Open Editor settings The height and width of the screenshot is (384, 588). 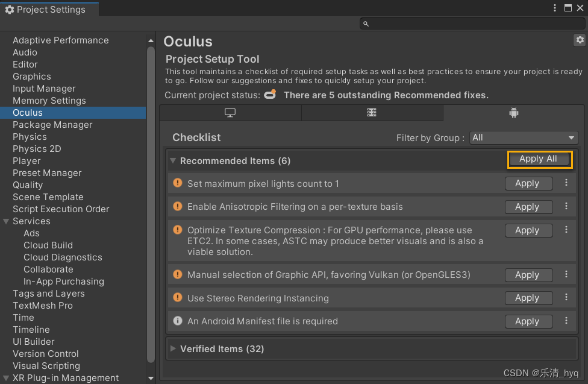25,64
